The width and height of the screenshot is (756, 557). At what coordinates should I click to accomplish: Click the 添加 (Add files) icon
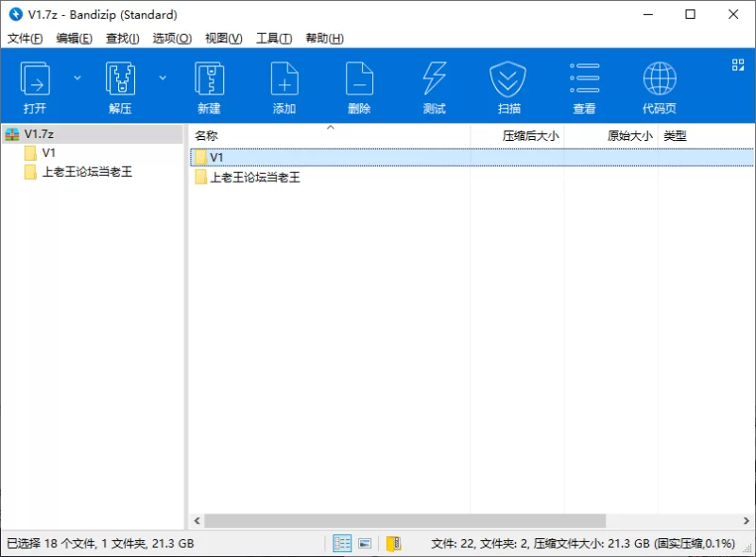tap(284, 87)
